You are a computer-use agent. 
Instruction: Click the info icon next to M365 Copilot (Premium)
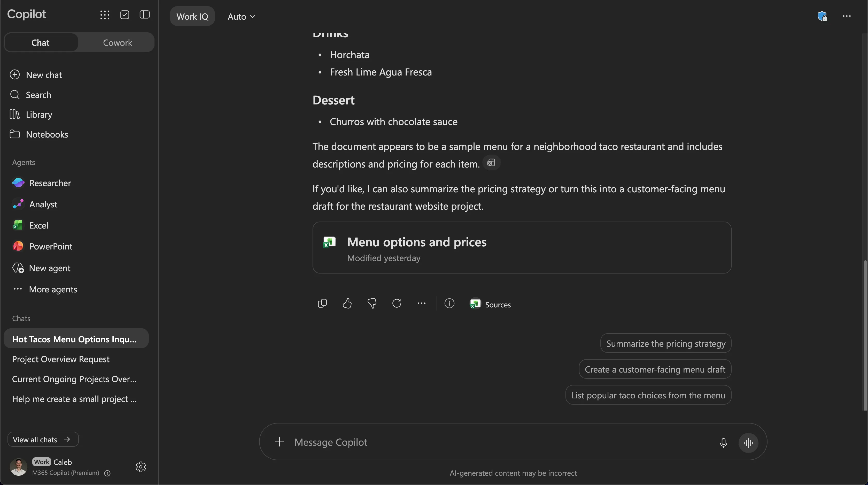(x=107, y=473)
